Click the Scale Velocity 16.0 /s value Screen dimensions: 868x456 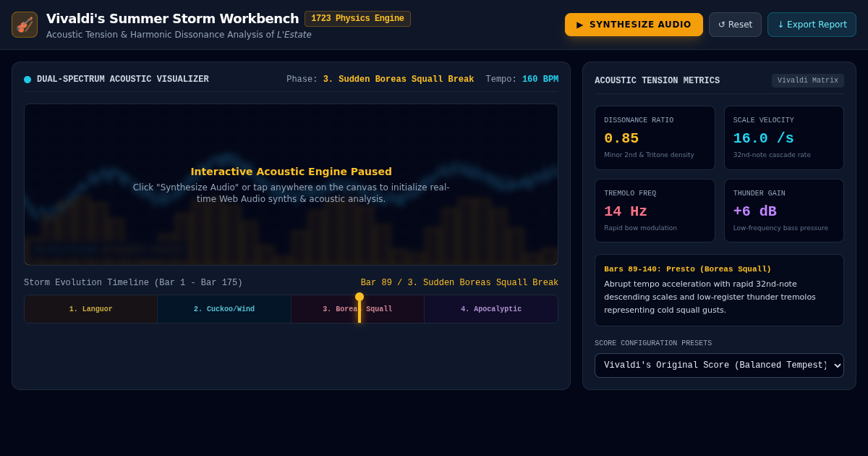point(763,138)
